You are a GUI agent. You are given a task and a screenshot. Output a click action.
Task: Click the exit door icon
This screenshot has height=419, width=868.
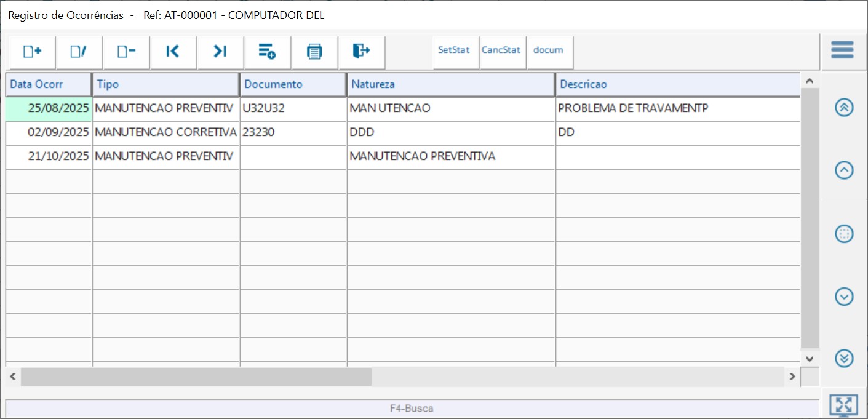362,52
